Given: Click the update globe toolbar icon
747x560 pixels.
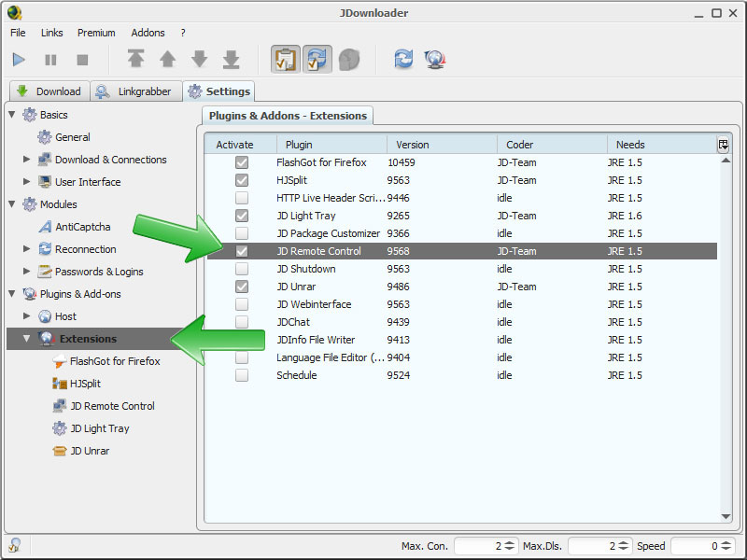Looking at the screenshot, I should (434, 60).
